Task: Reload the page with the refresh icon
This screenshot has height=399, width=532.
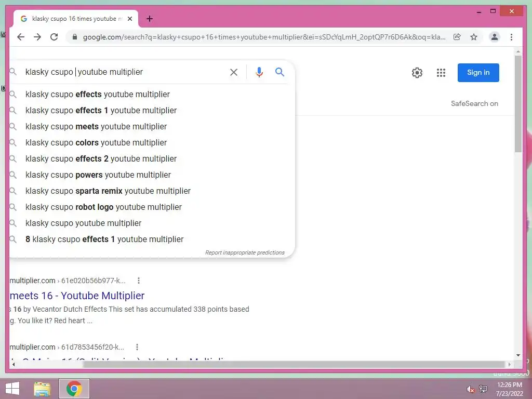Action: 54,37
